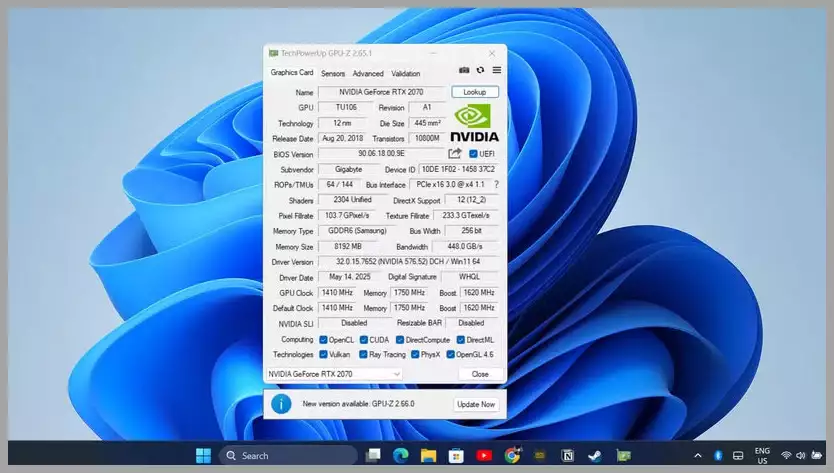This screenshot has height=473, width=834.
Task: Click the ENG US language indicator
Action: point(762,455)
